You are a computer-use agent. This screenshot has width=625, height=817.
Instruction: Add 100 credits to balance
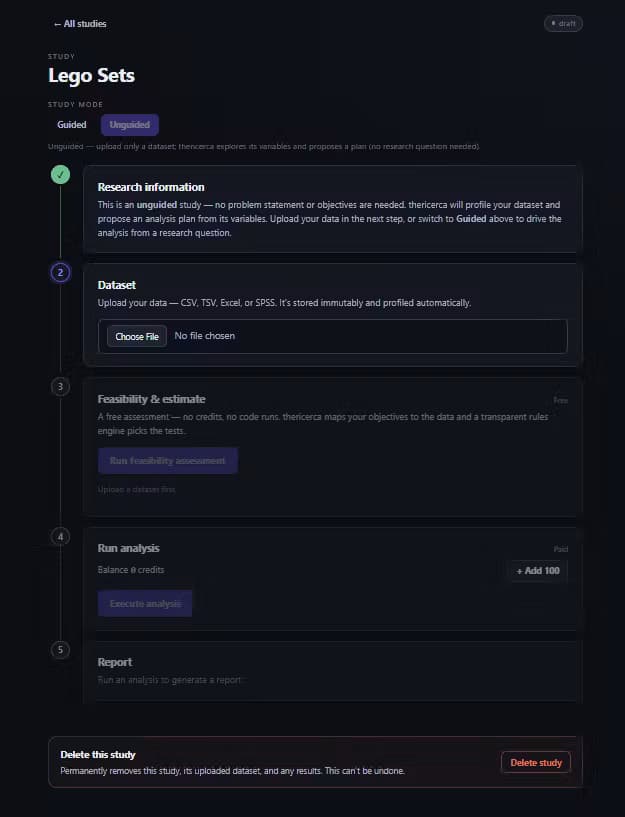[x=538, y=571]
